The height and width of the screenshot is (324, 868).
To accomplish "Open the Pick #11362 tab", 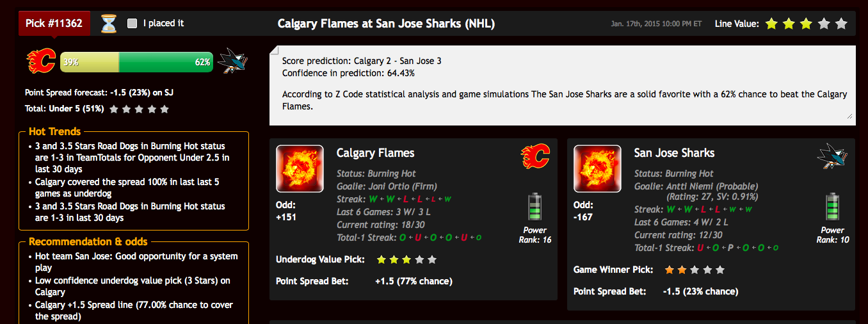I will pos(54,24).
